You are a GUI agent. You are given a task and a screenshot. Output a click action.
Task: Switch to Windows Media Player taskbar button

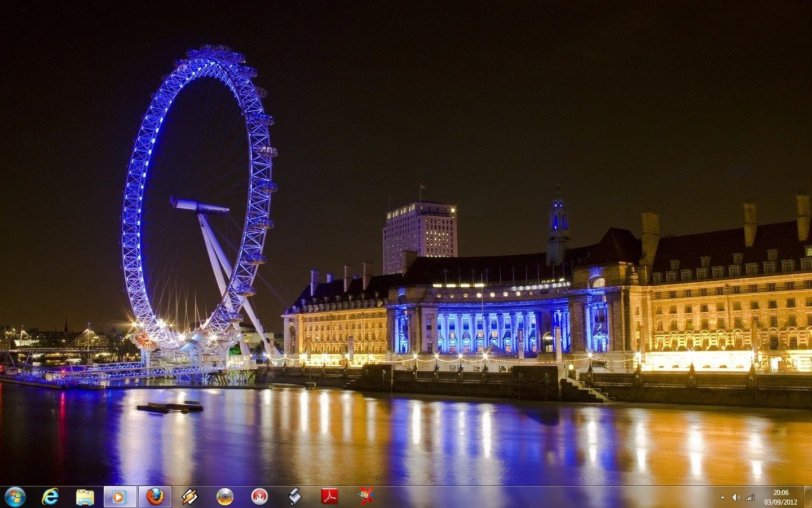(120, 497)
